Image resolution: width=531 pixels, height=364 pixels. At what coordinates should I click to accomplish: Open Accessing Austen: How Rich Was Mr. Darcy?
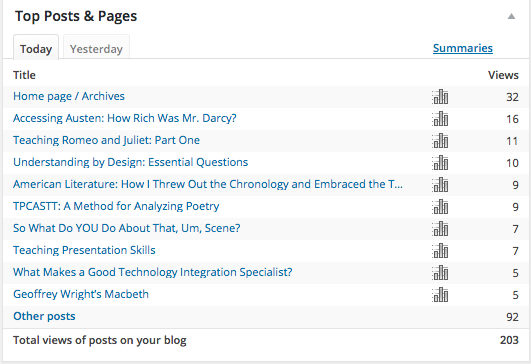click(125, 118)
